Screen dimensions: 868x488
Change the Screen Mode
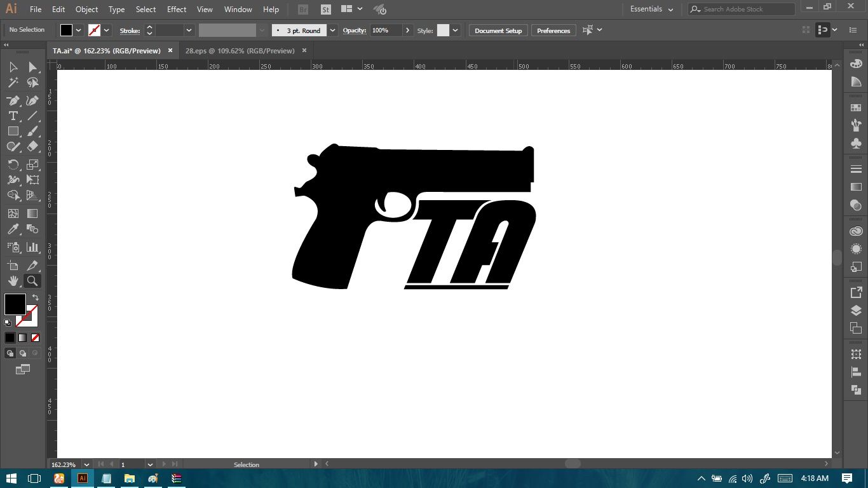coord(23,369)
